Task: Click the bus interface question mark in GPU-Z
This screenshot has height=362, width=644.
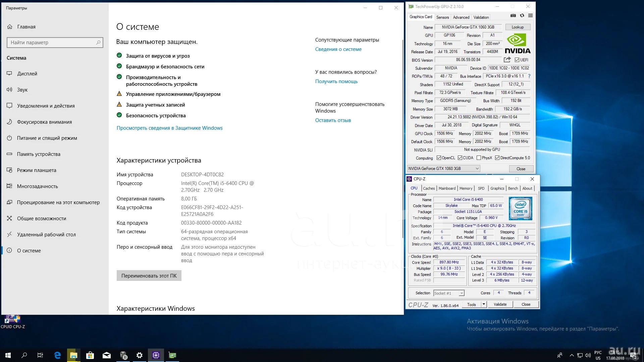Action: pos(529,76)
